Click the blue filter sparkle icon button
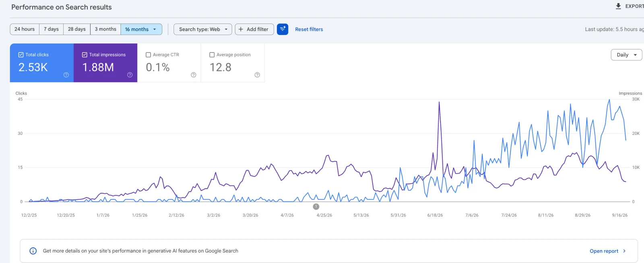Screen dimensions: 644x263 click(283, 29)
